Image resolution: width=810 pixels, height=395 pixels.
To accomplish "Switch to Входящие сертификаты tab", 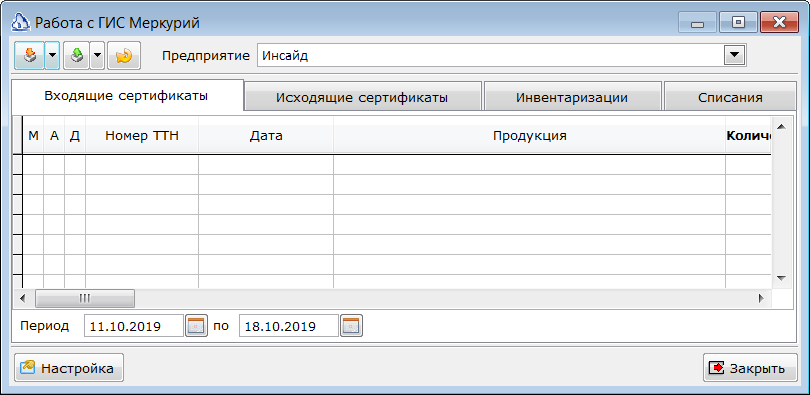I will click(127, 96).
